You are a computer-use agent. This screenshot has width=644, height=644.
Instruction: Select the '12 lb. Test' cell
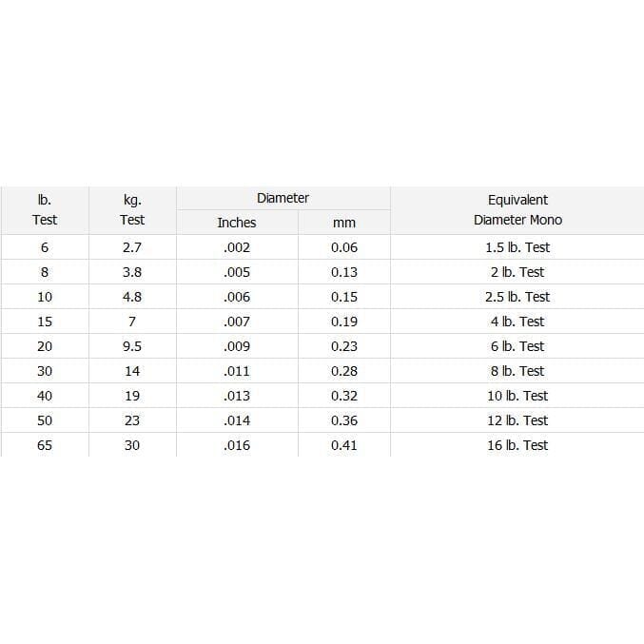pyautogui.click(x=517, y=420)
